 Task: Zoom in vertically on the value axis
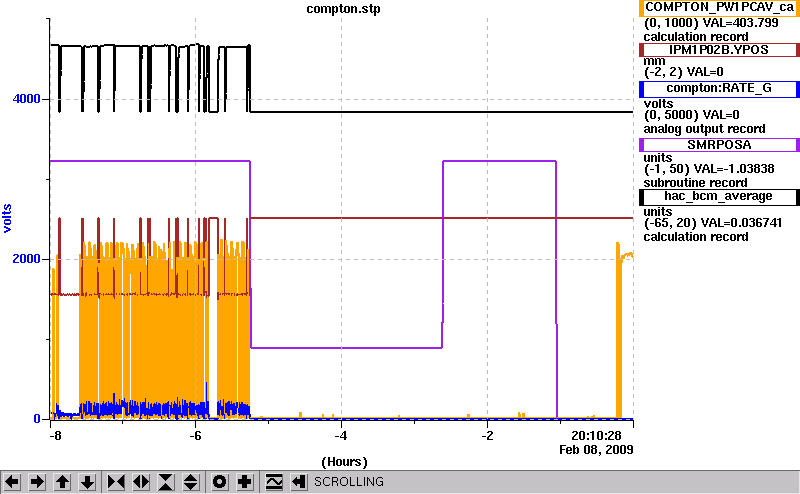166,482
